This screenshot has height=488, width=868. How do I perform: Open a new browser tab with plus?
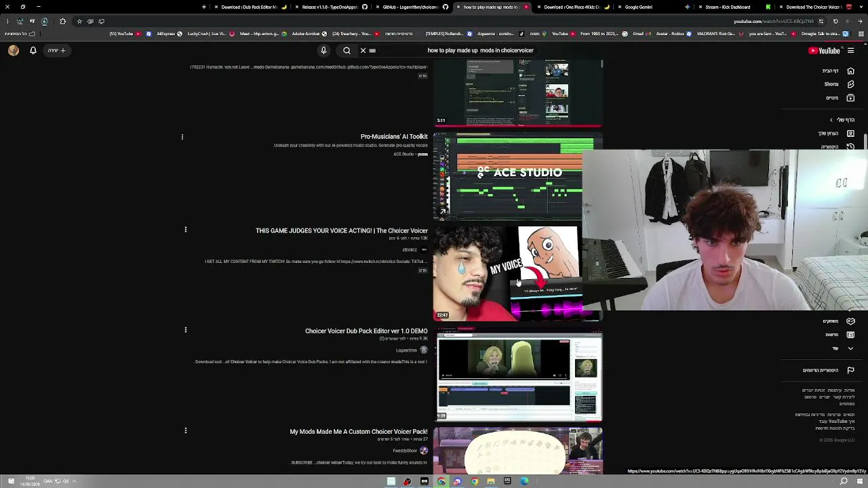point(203,7)
